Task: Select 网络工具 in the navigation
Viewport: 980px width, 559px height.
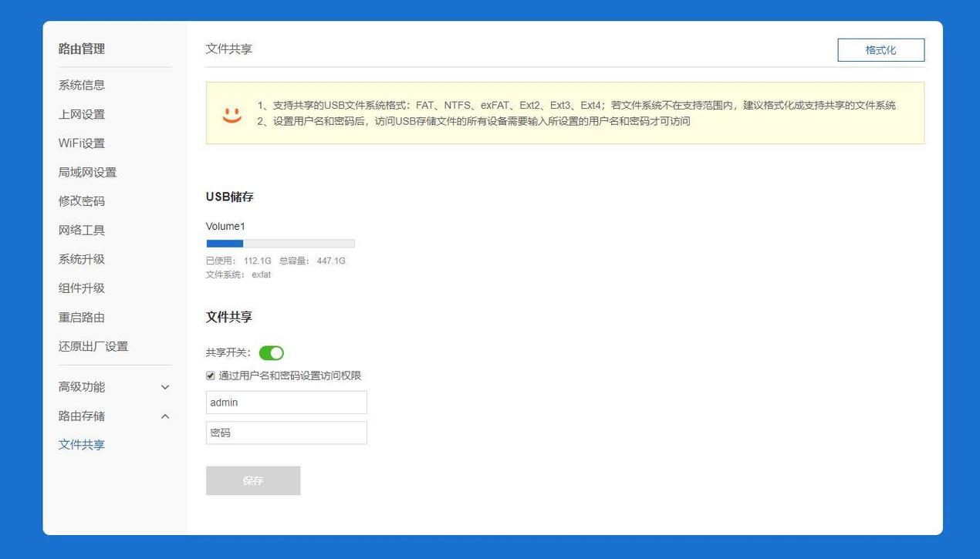Action: (x=81, y=230)
